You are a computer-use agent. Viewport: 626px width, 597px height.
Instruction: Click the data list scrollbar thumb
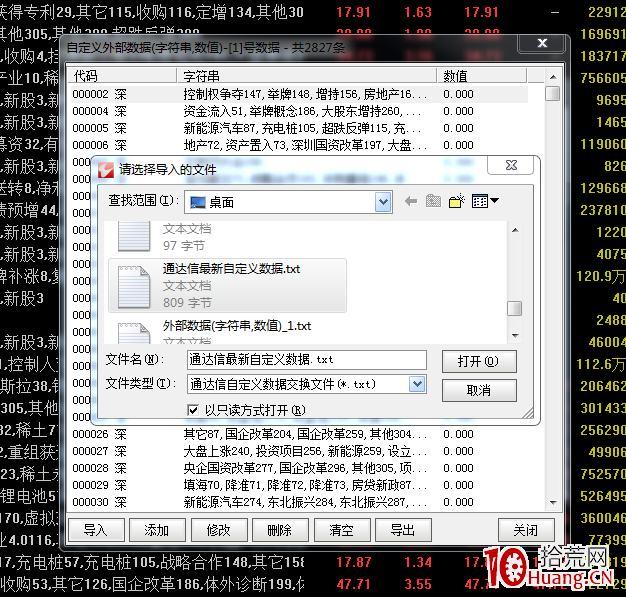coord(553,93)
